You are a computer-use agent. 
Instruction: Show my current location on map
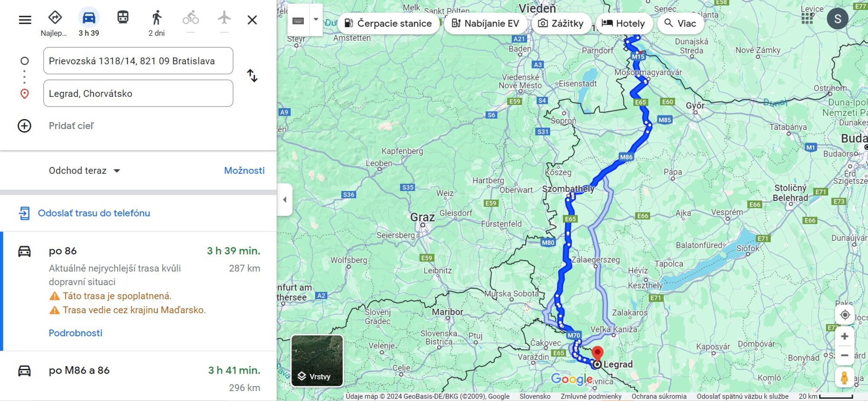[845, 315]
